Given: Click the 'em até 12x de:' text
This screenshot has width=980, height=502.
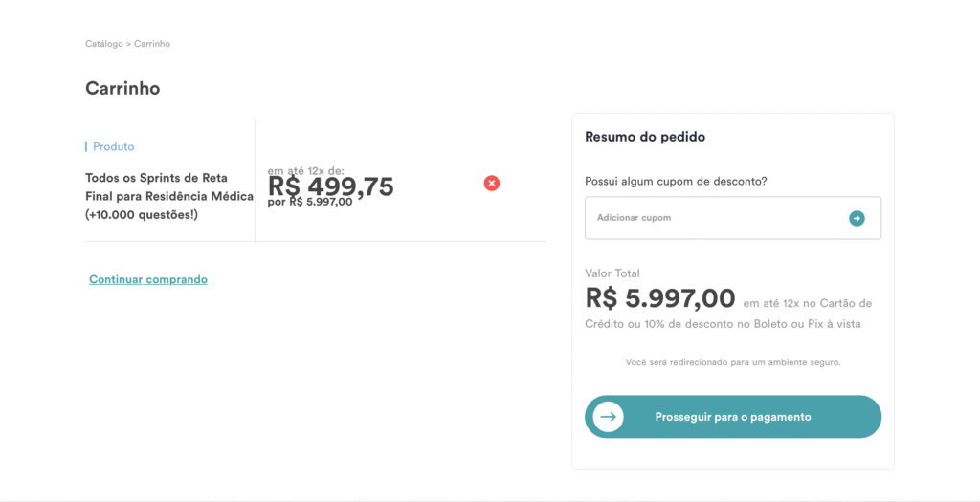Looking at the screenshot, I should pyautogui.click(x=305, y=171).
